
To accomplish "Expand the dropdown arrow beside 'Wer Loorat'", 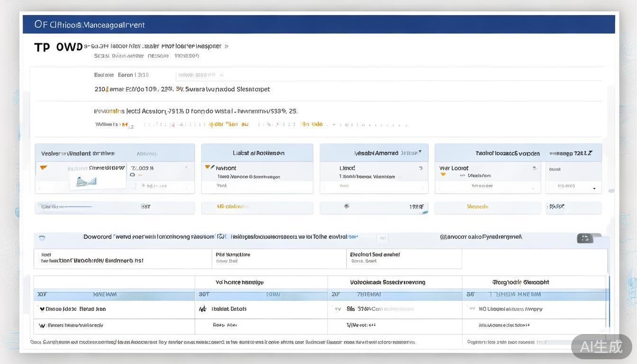I will [x=535, y=168].
